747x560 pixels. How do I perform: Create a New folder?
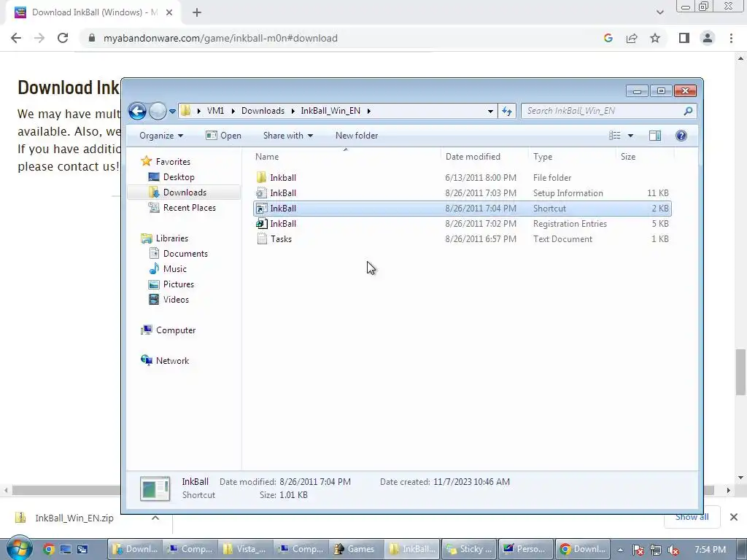pyautogui.click(x=357, y=136)
